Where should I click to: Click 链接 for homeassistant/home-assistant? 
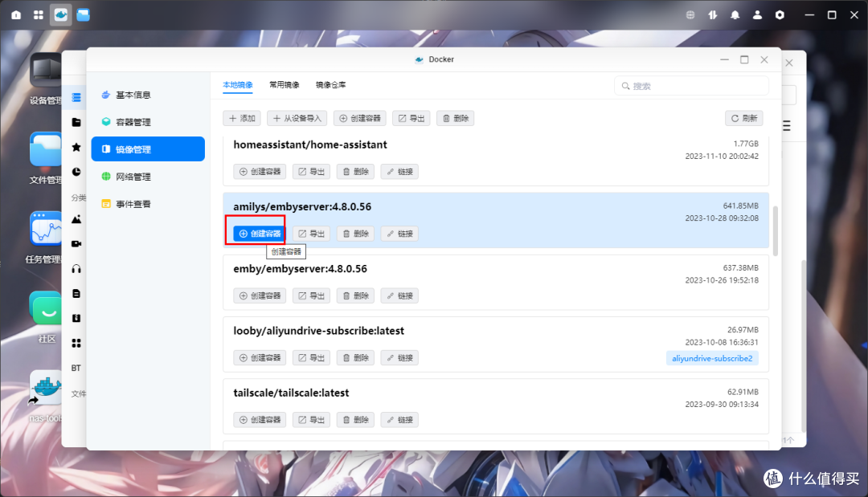(399, 172)
